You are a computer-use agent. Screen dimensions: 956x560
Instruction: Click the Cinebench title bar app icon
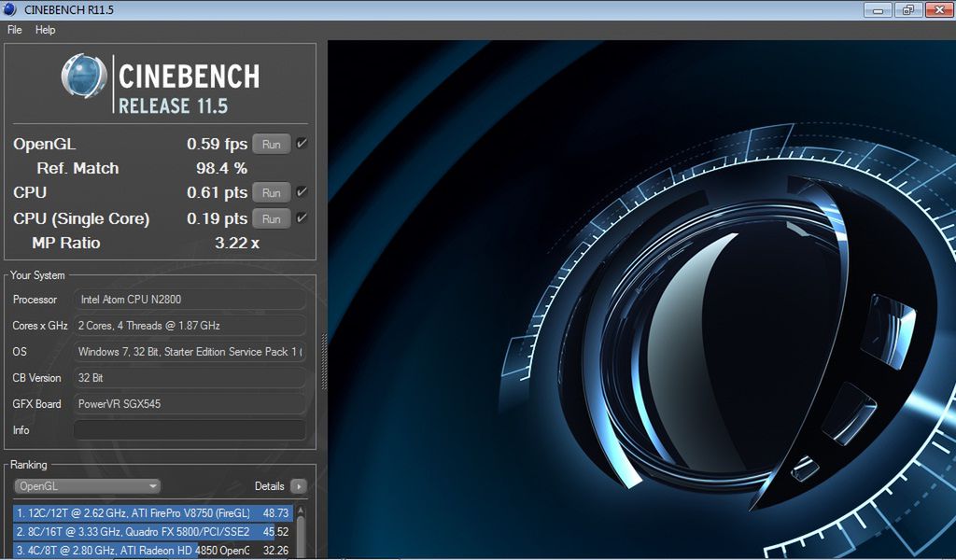coord(9,9)
